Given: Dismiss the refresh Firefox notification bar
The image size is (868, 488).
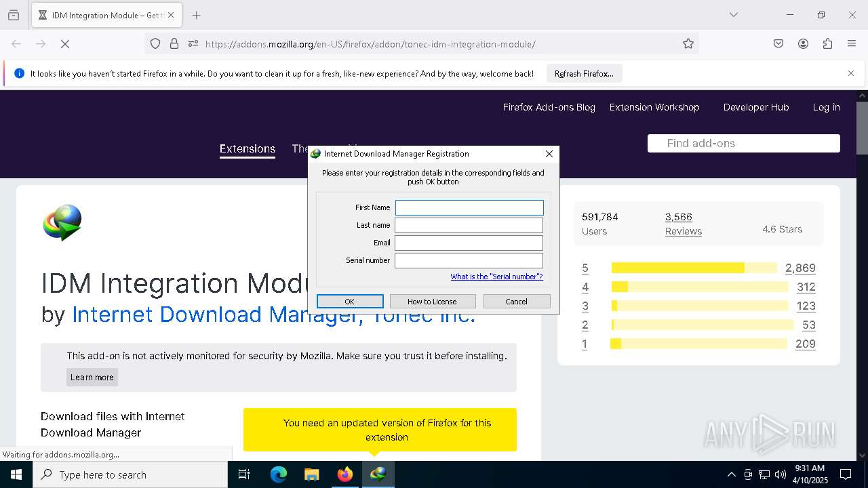Looking at the screenshot, I should coord(851,73).
